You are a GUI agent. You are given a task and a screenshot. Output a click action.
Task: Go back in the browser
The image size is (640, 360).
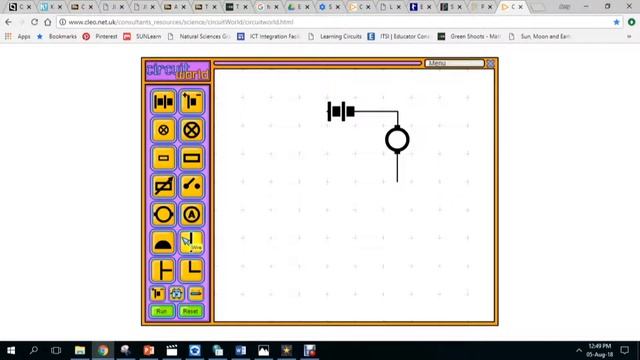[x=8, y=22]
